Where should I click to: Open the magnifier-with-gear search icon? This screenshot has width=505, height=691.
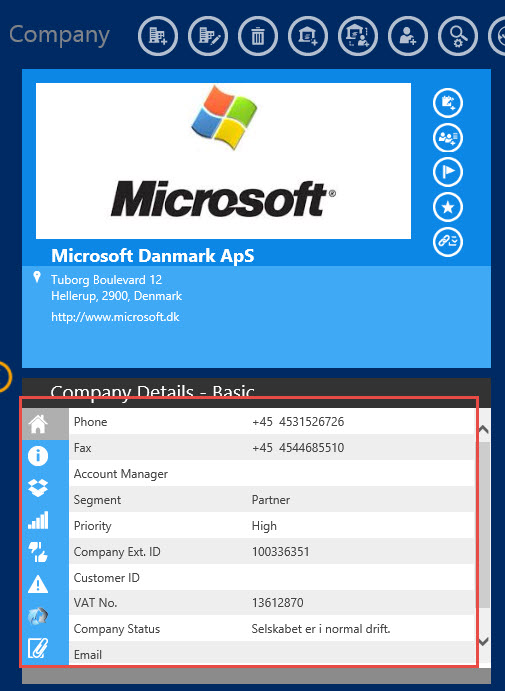pos(458,36)
